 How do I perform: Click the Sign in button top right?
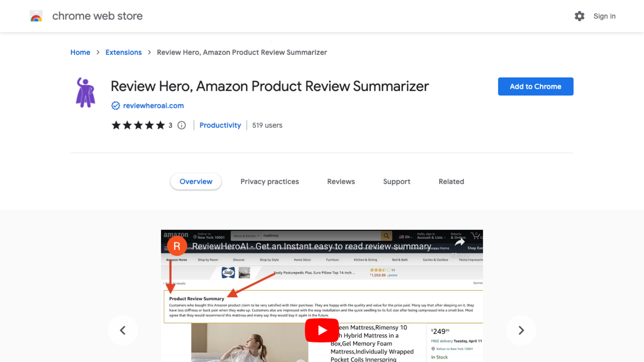(605, 16)
